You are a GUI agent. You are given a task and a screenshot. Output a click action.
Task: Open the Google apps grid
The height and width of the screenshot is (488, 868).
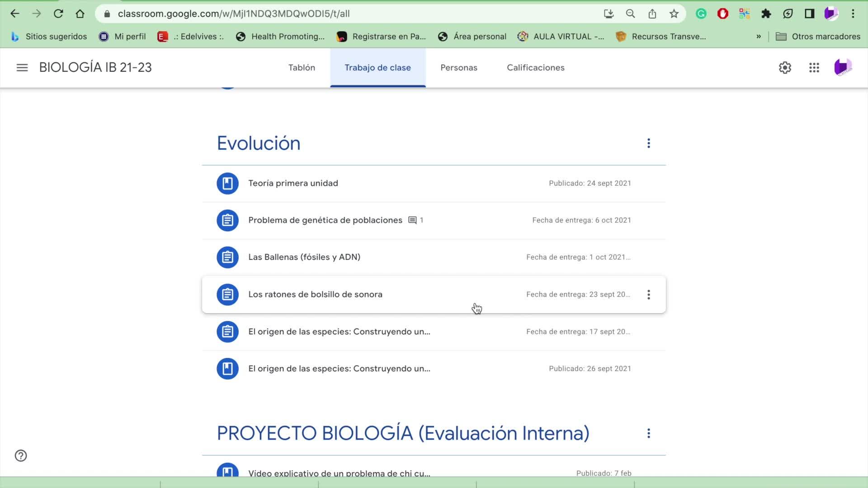pyautogui.click(x=814, y=68)
